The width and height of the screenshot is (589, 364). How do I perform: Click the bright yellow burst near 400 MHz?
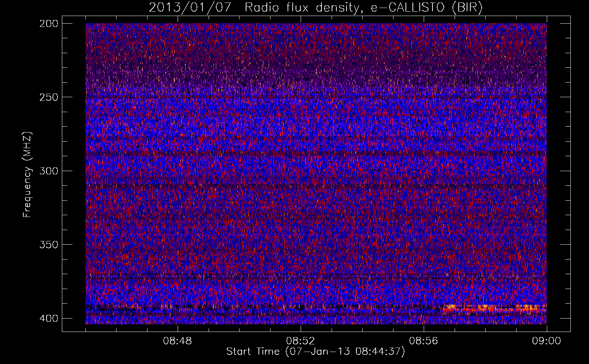pyautogui.click(x=495, y=308)
